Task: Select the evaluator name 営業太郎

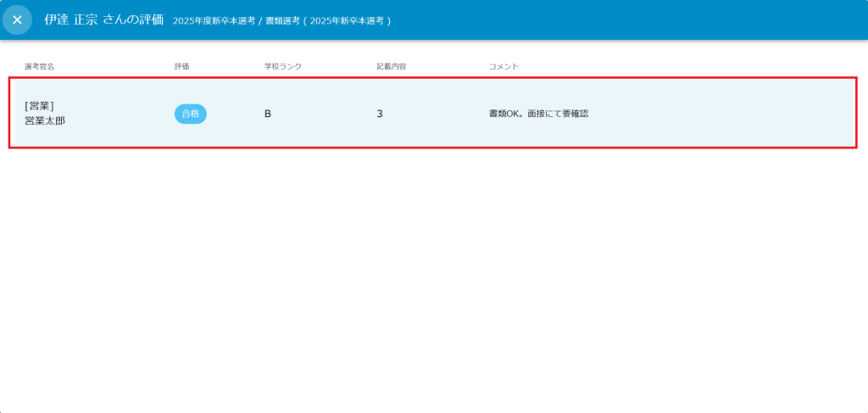Action: click(x=45, y=120)
